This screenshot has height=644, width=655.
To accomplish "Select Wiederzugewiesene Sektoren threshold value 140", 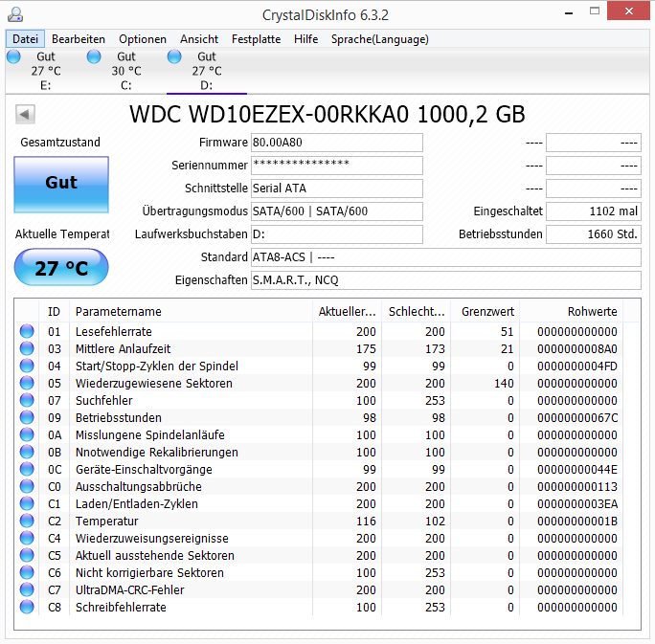I will point(504,383).
